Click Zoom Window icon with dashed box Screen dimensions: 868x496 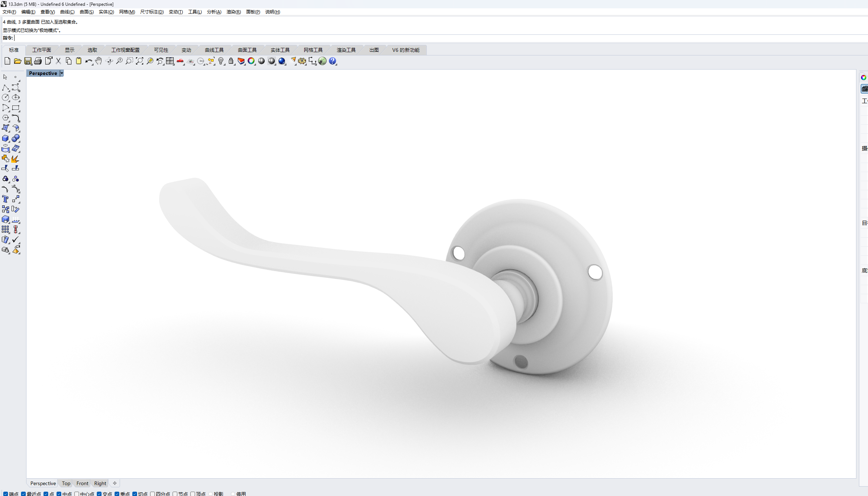(x=129, y=61)
